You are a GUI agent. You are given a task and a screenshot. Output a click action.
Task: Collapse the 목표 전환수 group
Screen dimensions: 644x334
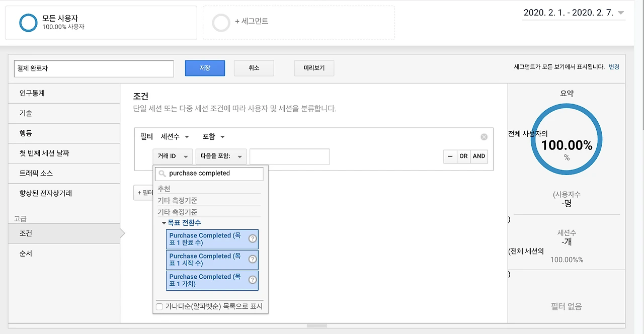click(164, 223)
